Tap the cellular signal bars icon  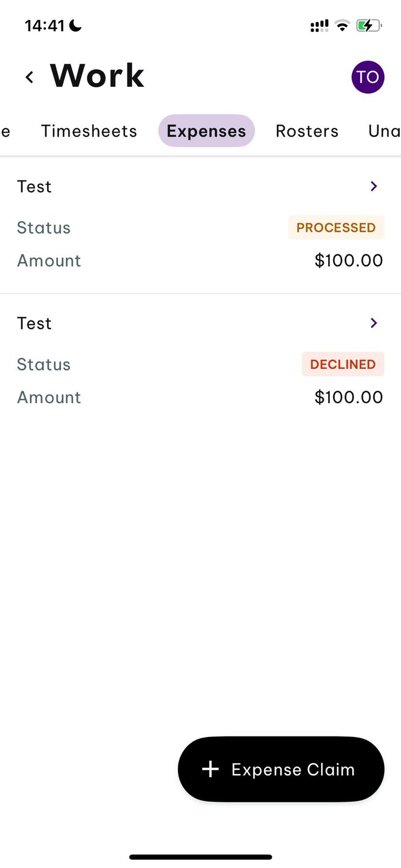pos(319,25)
